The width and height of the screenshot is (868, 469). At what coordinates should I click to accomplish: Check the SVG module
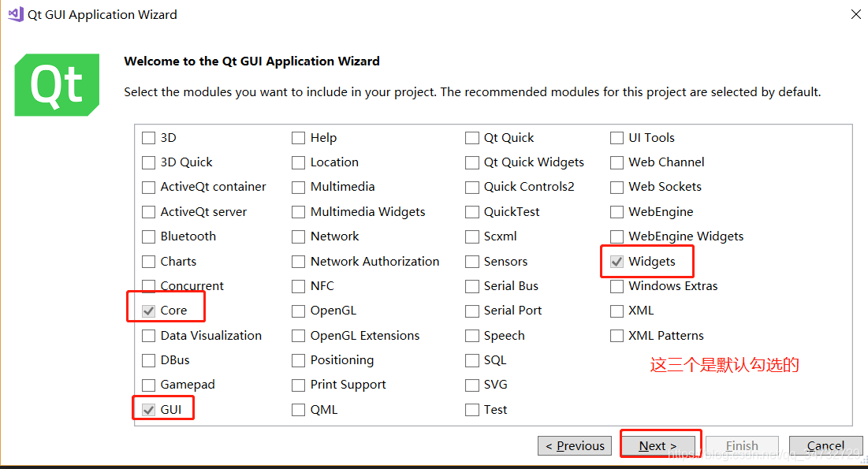(472, 385)
